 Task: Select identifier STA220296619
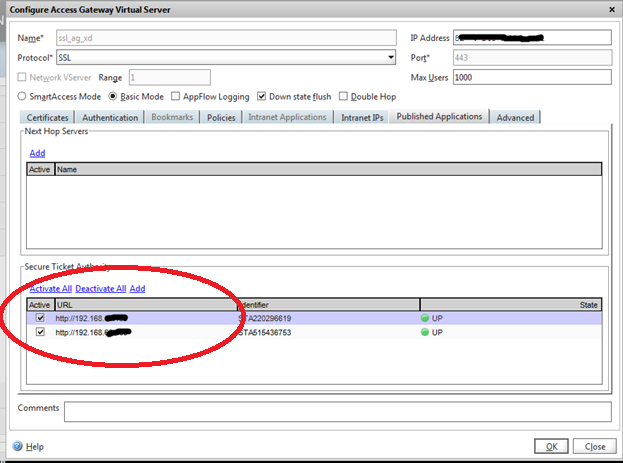[265, 318]
